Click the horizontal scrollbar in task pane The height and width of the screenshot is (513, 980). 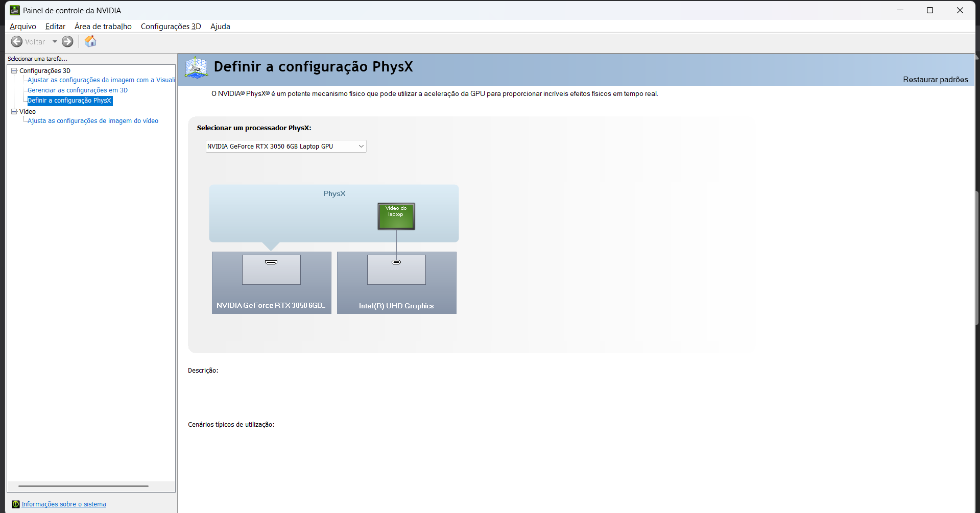[x=83, y=486]
